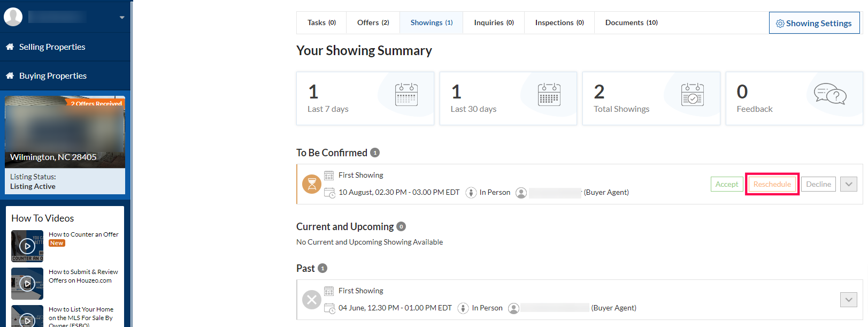868x327 pixels.
Task: Click the Last 7 days calendar icon
Action: (406, 95)
